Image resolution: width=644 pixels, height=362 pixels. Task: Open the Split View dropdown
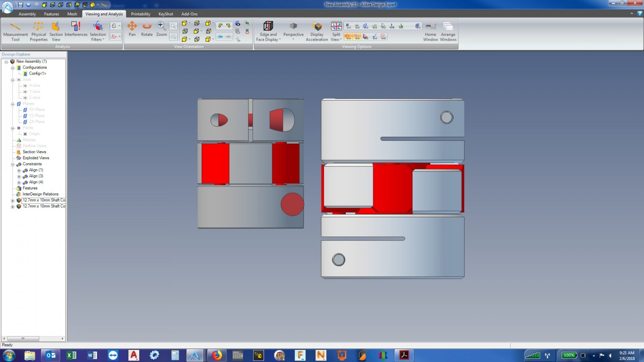(336, 31)
